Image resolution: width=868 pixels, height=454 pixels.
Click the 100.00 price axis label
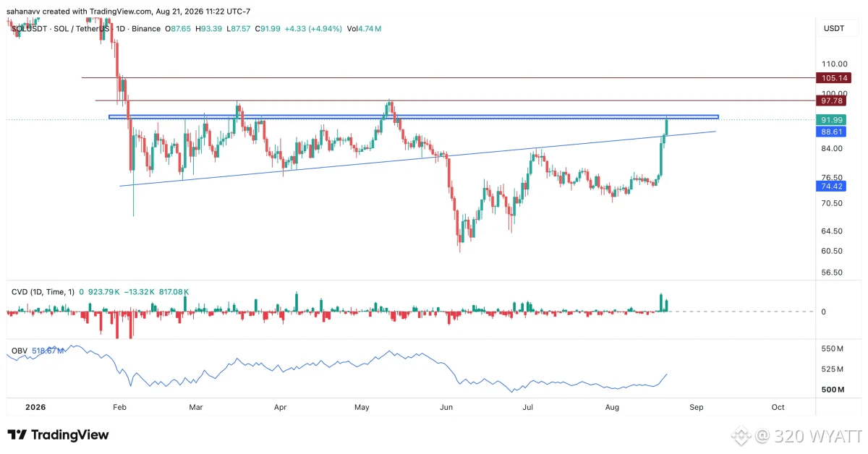[x=833, y=93]
